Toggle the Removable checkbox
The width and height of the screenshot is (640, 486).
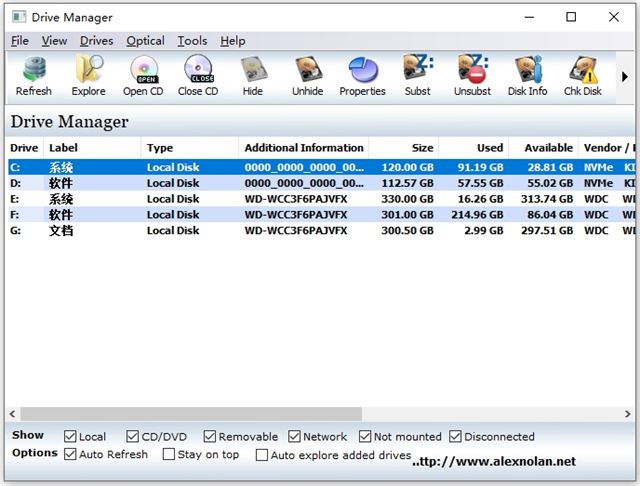[x=210, y=437]
